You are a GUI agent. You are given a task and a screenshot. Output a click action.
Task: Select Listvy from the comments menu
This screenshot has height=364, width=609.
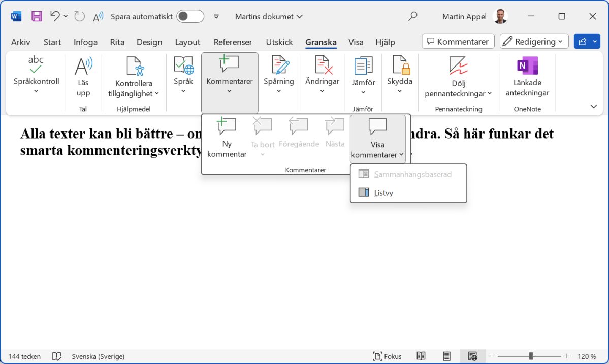(x=383, y=193)
